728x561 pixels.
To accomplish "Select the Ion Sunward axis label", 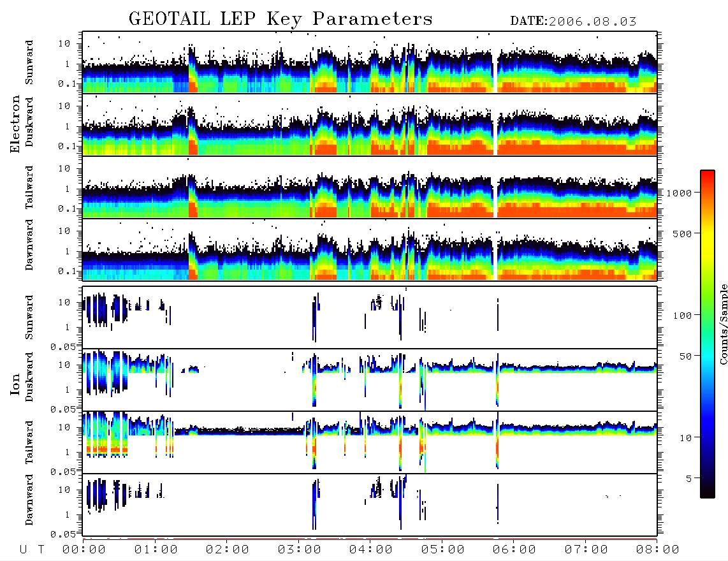I will coord(29,317).
